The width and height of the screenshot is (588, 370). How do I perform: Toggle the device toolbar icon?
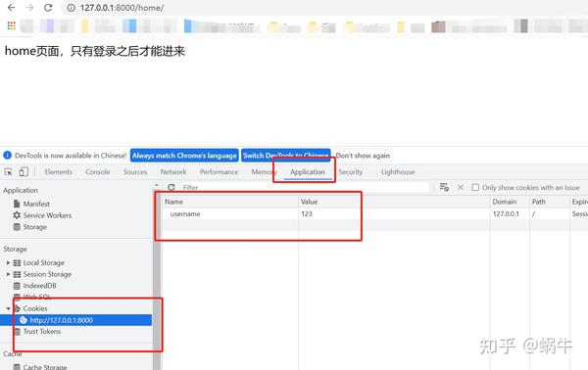tap(24, 172)
